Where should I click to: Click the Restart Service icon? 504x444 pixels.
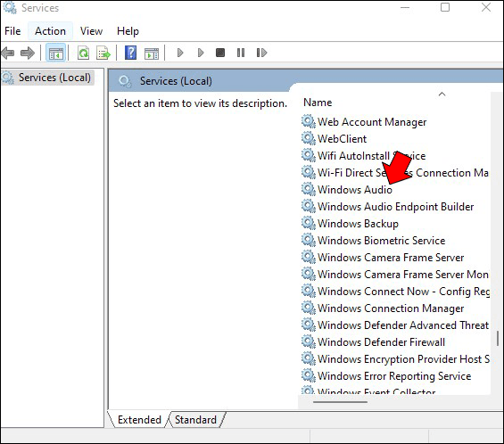point(261,53)
